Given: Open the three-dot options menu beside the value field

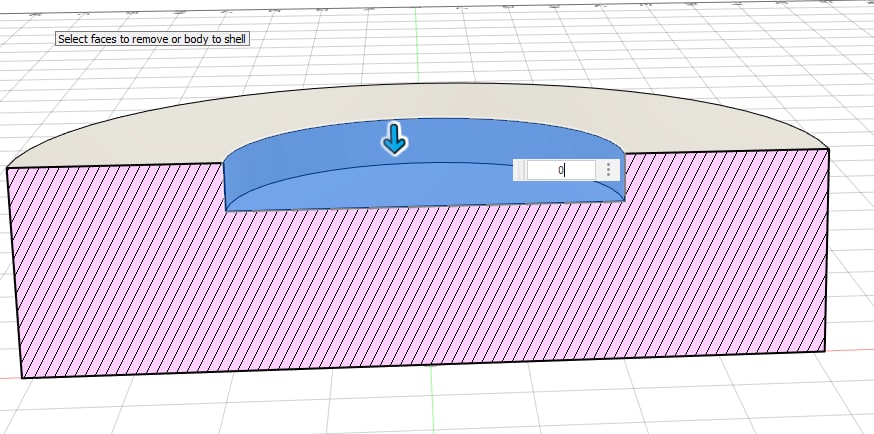Looking at the screenshot, I should (x=608, y=170).
